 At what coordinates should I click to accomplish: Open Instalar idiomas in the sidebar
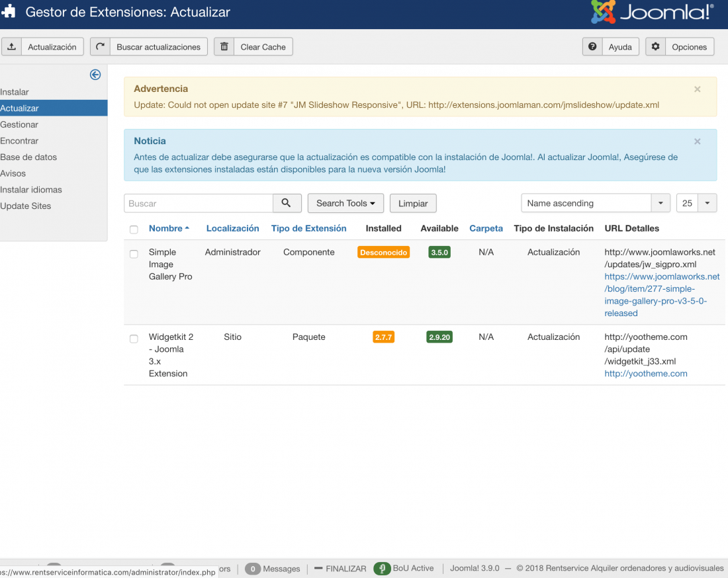pyautogui.click(x=52, y=189)
